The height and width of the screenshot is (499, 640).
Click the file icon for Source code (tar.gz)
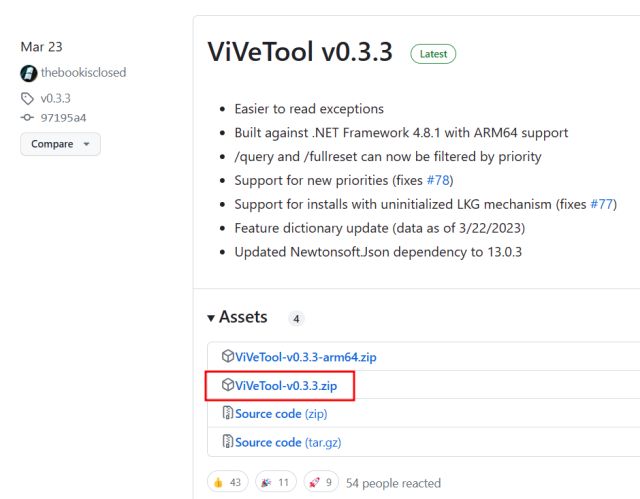pos(228,442)
